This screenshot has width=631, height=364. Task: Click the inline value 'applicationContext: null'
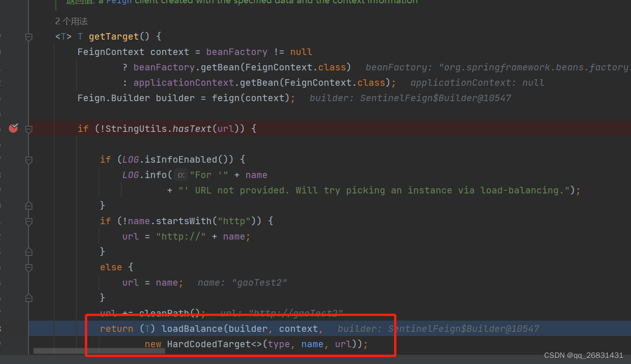pos(477,82)
